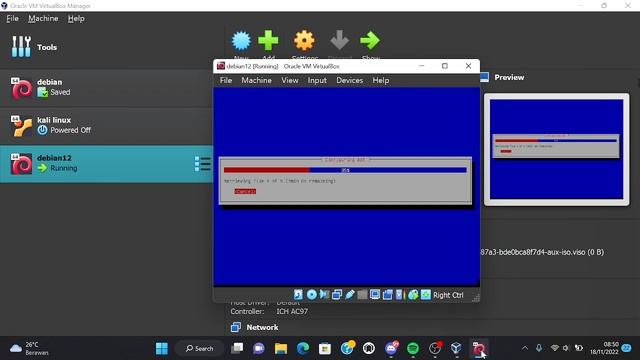This screenshot has width=640, height=360.
Task: Click the mouse integration status icon
Action: pos(413,295)
